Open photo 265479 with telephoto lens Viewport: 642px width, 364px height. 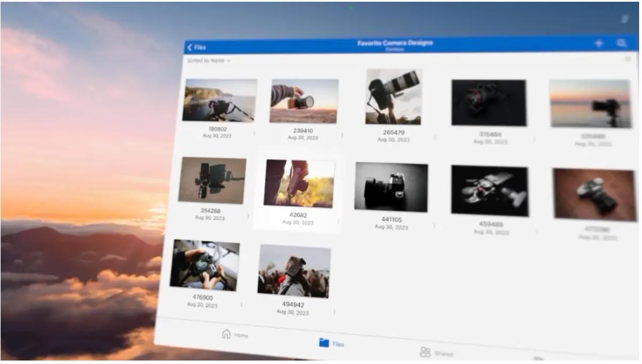click(393, 97)
